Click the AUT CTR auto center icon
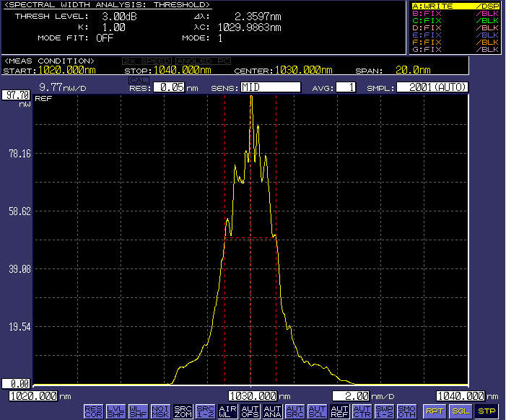 [x=361, y=411]
